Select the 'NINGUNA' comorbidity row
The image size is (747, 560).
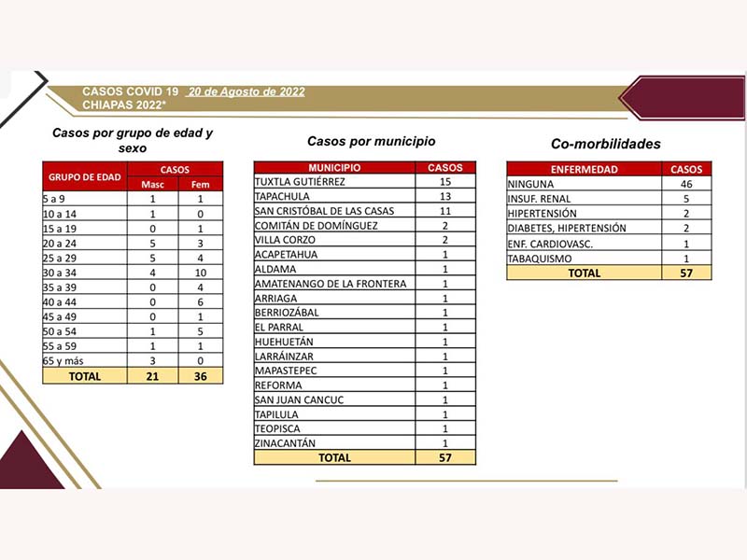coord(610,184)
